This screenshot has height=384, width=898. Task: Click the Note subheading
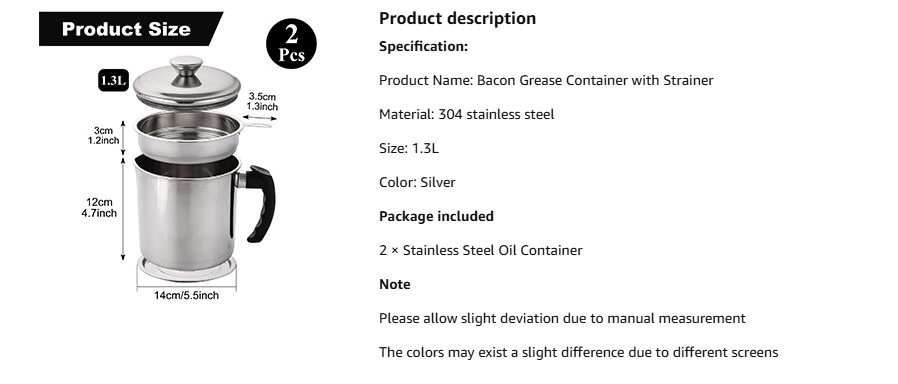395,284
